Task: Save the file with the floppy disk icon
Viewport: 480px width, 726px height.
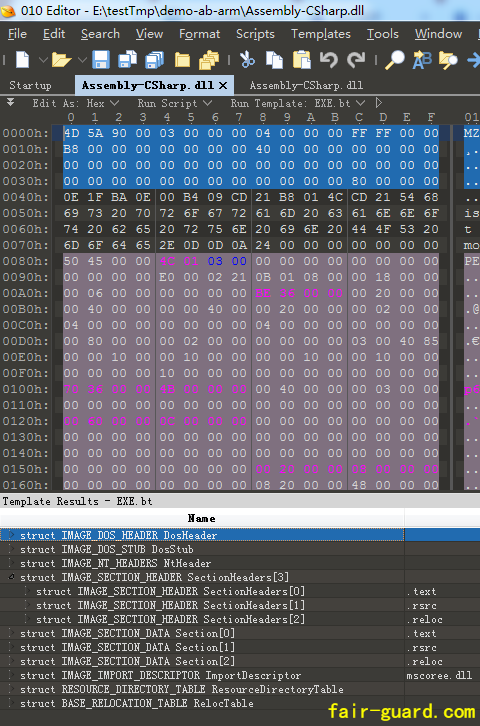Action: [x=100, y=60]
